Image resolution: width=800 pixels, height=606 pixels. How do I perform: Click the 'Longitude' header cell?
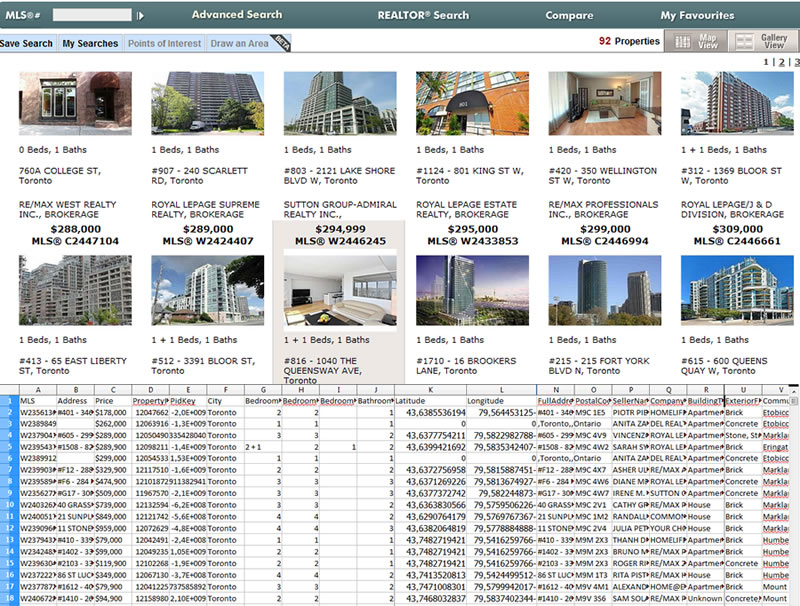click(x=501, y=401)
